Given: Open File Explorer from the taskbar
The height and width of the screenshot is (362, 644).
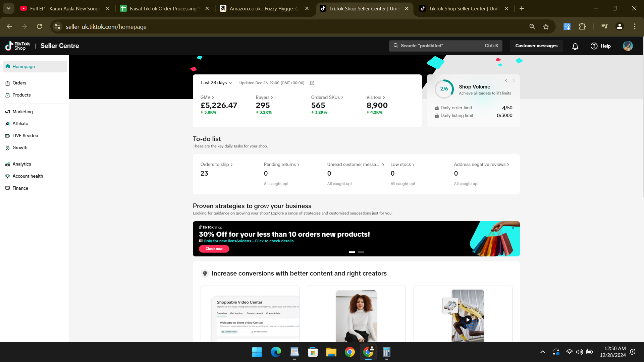Looking at the screenshot, I should point(331,352).
